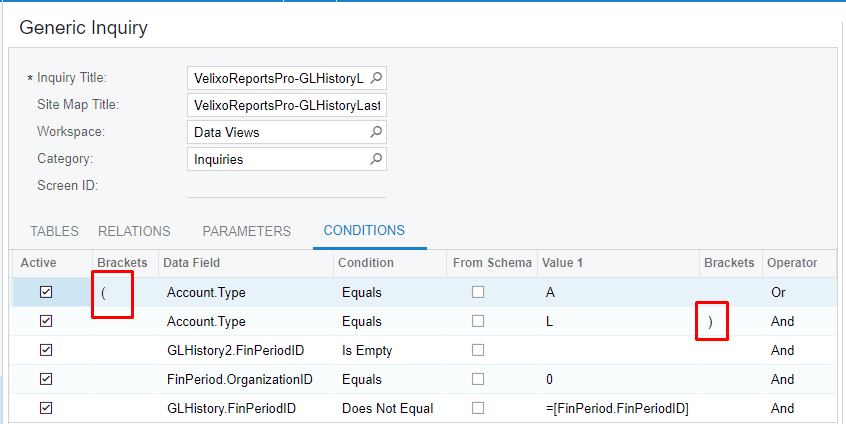Toggle Active for FinPeriod.OrganizationID row
The width and height of the screenshot is (846, 424).
pos(46,379)
